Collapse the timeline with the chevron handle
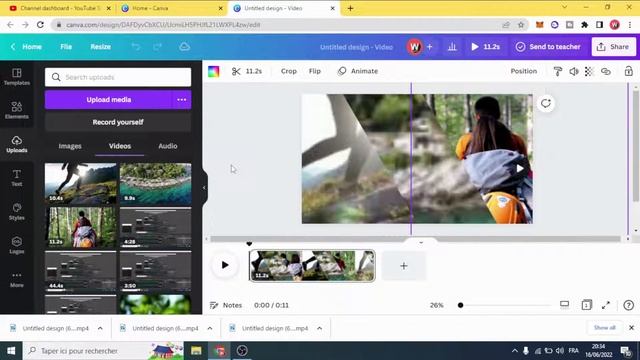The width and height of the screenshot is (640, 360). [x=421, y=242]
